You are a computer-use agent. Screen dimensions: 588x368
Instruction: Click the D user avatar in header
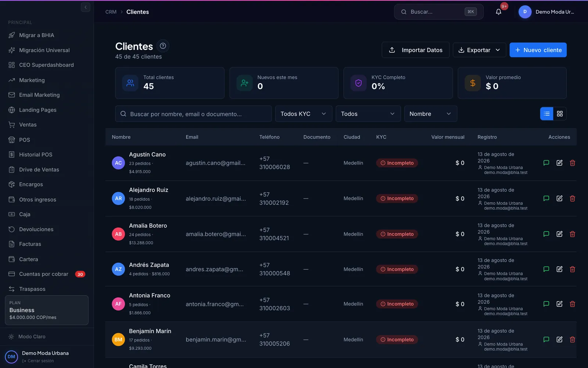click(525, 12)
